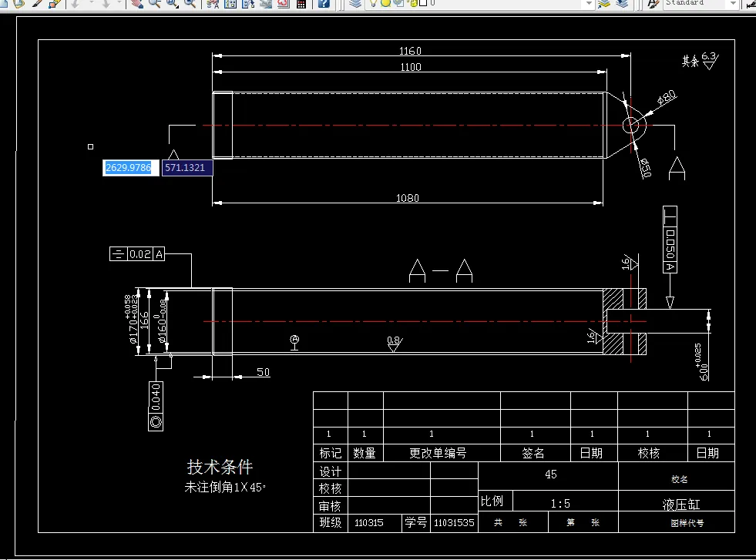Toggle layer 0 lock padlock icon
The image size is (756, 560).
[413, 3]
